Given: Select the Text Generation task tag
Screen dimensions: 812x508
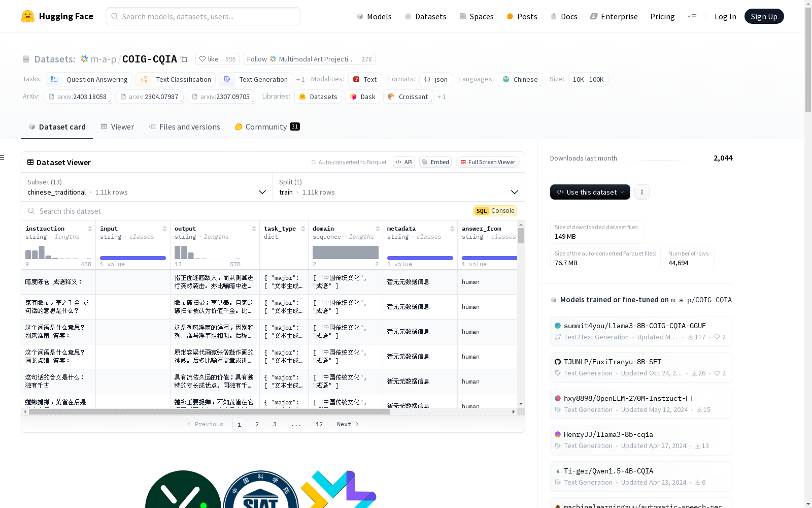Looking at the screenshot, I should coord(256,79).
